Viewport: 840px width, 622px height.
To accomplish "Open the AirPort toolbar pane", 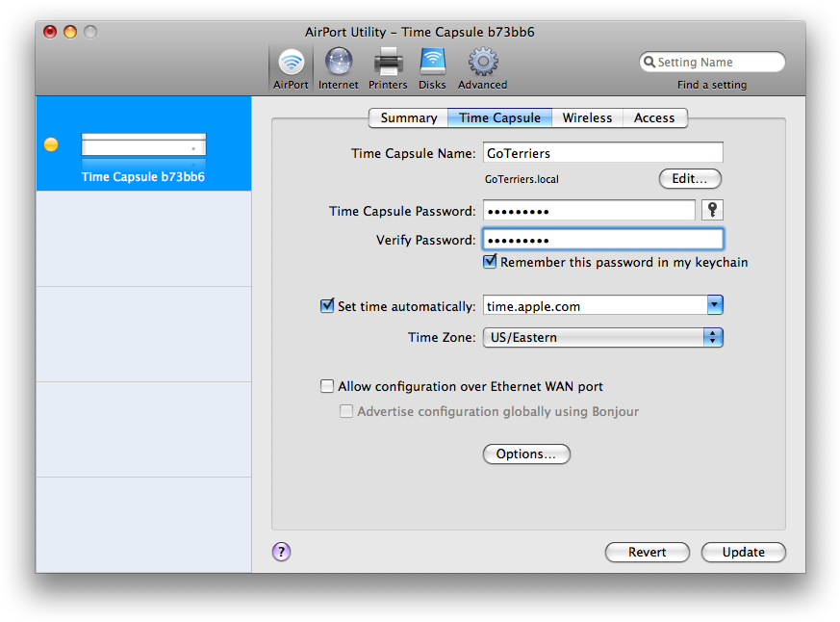I will coord(291,68).
